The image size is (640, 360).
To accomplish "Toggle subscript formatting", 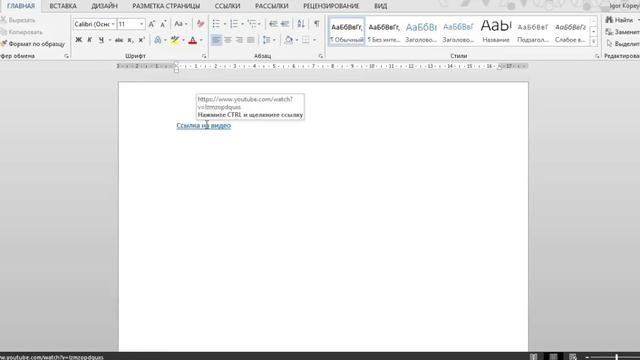I will click(130, 40).
